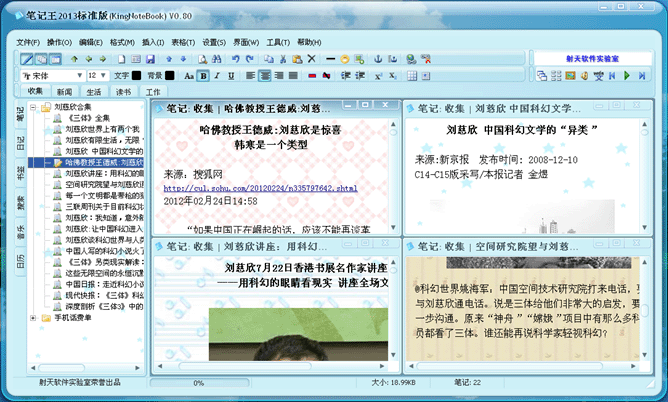Click the Save floppy disk icon
This screenshot has width=668, height=402.
149,59
